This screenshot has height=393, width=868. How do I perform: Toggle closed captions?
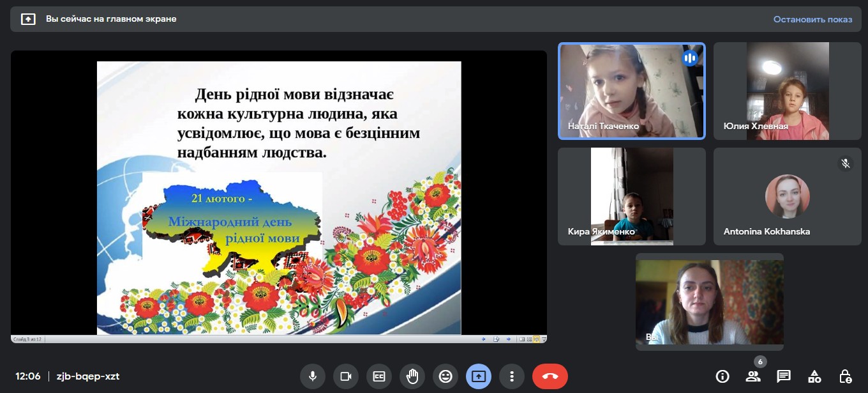click(379, 376)
